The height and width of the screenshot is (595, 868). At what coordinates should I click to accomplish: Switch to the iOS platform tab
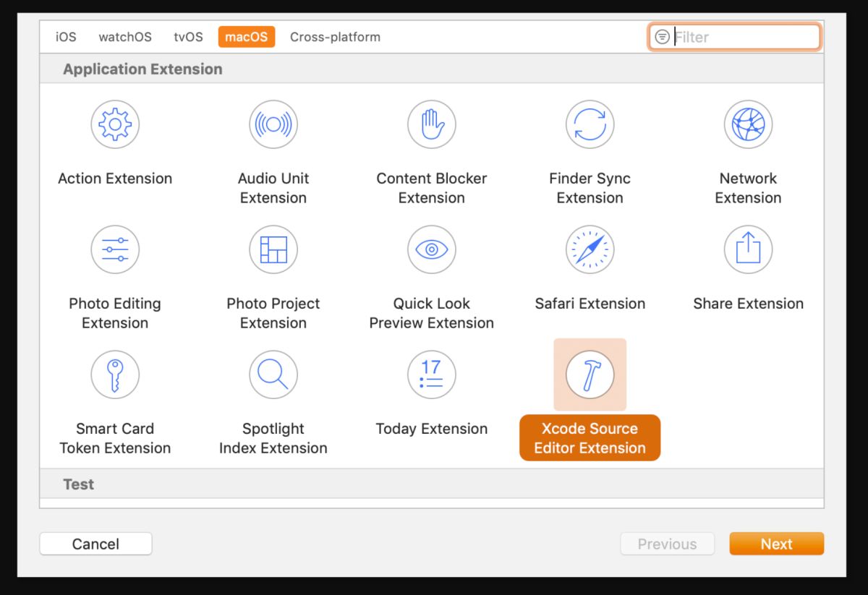(66, 37)
